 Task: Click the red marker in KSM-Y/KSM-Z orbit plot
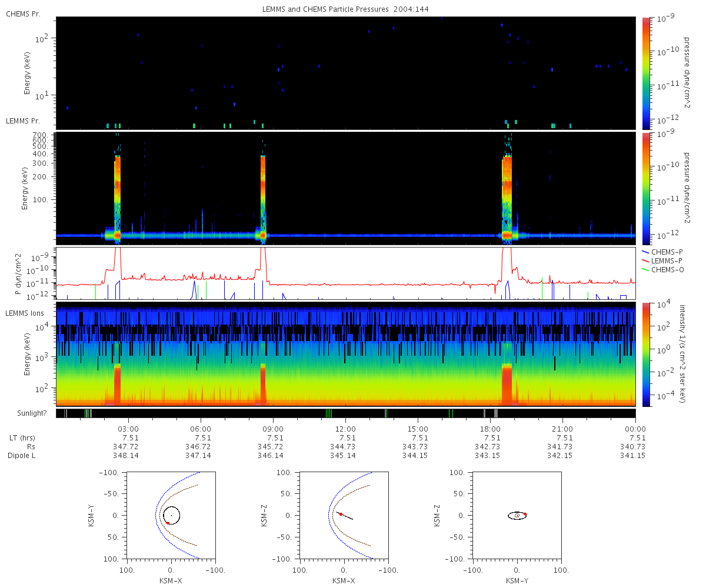coord(525,514)
